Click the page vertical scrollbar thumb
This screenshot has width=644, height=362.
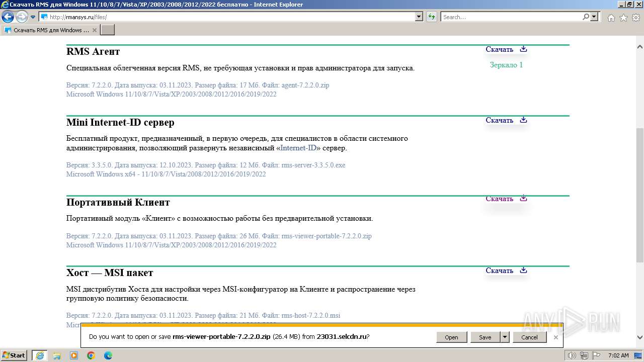tap(640, 195)
